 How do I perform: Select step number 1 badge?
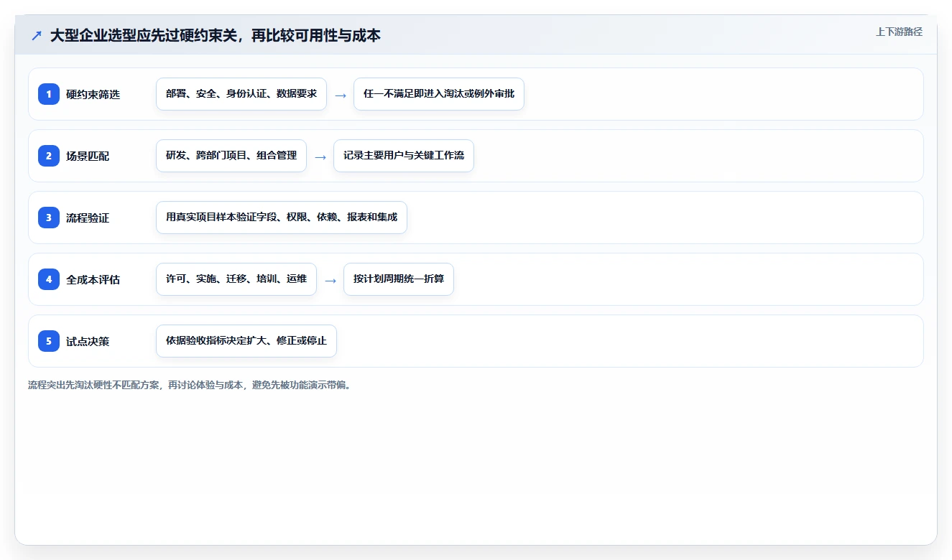(49, 94)
